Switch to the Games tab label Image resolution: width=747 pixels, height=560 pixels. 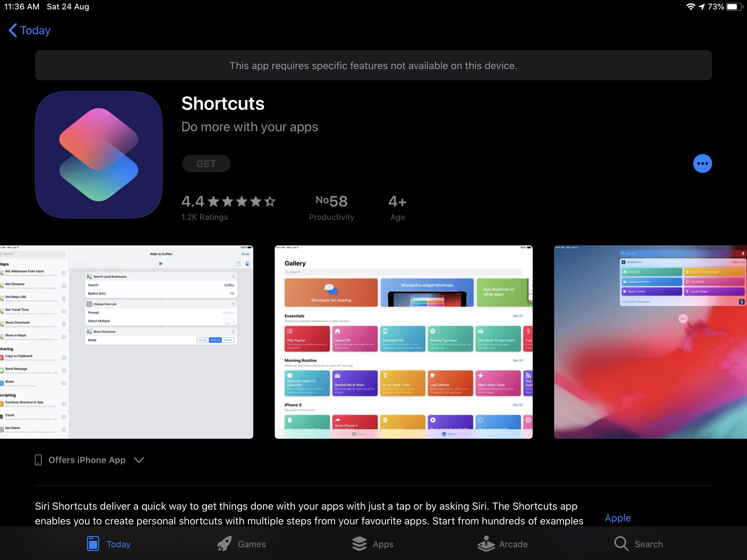252,544
